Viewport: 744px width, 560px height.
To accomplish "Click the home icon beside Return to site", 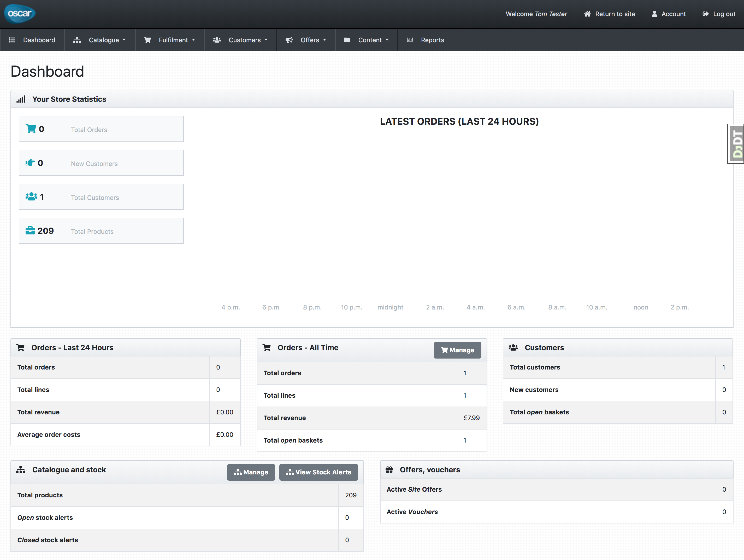I will point(587,14).
